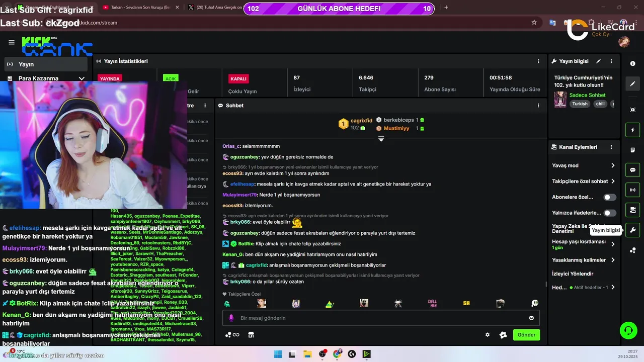The width and height of the screenshot is (644, 362).
Task: Open chat settings gear icon
Action: point(487,335)
